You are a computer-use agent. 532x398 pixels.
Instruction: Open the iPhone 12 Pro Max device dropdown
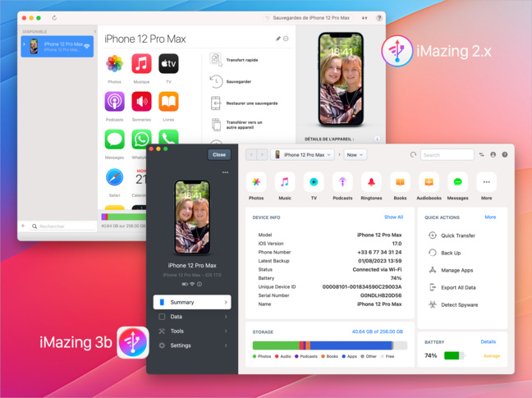pos(303,154)
